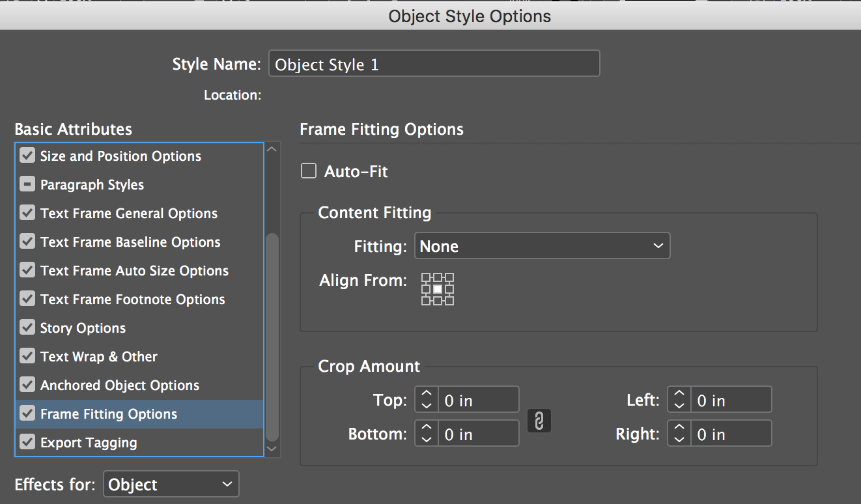861x504 pixels.
Task: Select Text Frame General Options
Action: tap(129, 214)
